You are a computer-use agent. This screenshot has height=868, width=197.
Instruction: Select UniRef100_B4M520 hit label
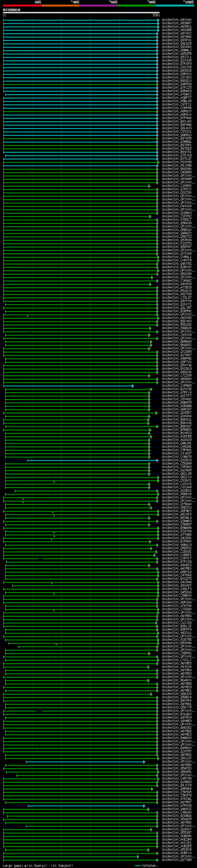(x=176, y=748)
